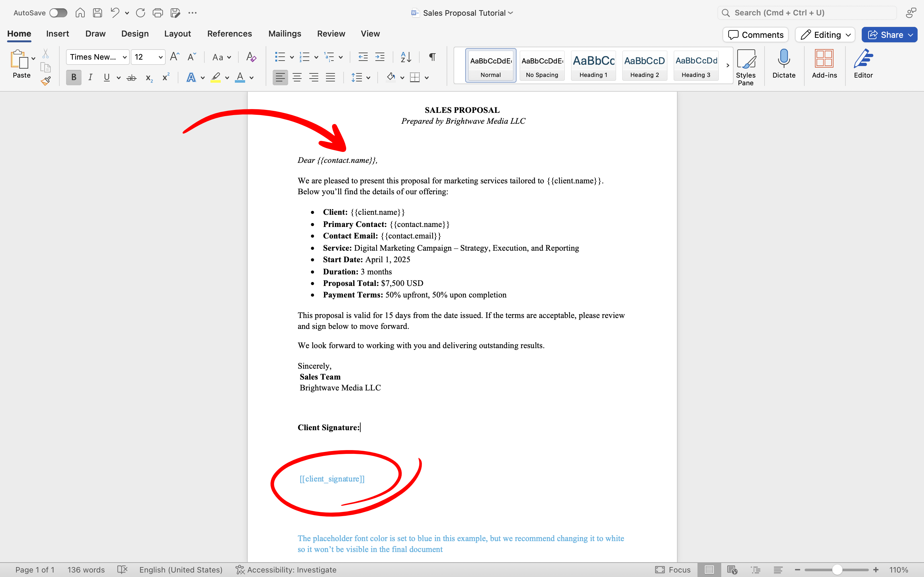Start Dictate voice input
Screen dimensions: 924x577
click(x=784, y=64)
